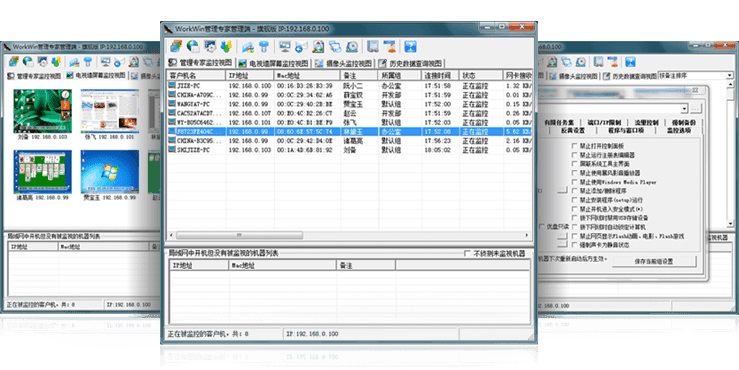Image resolution: width=739 pixels, height=370 pixels.
Task: Click the gray monitor icon in center toolbar
Action: tap(285, 46)
